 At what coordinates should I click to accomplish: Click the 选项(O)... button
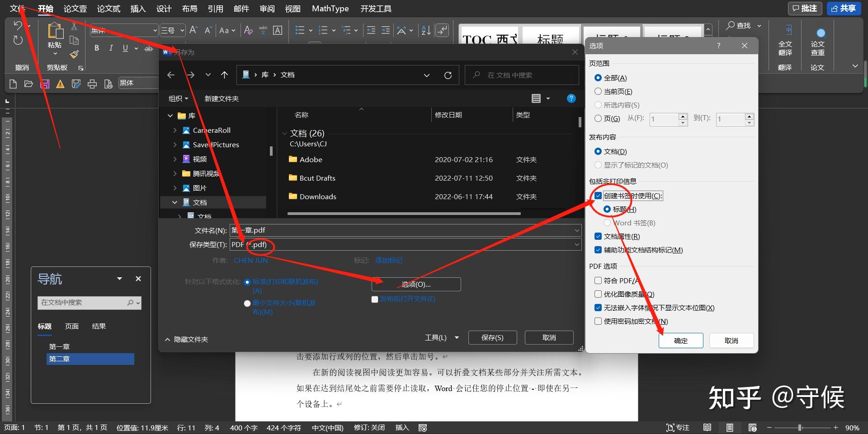(x=416, y=285)
